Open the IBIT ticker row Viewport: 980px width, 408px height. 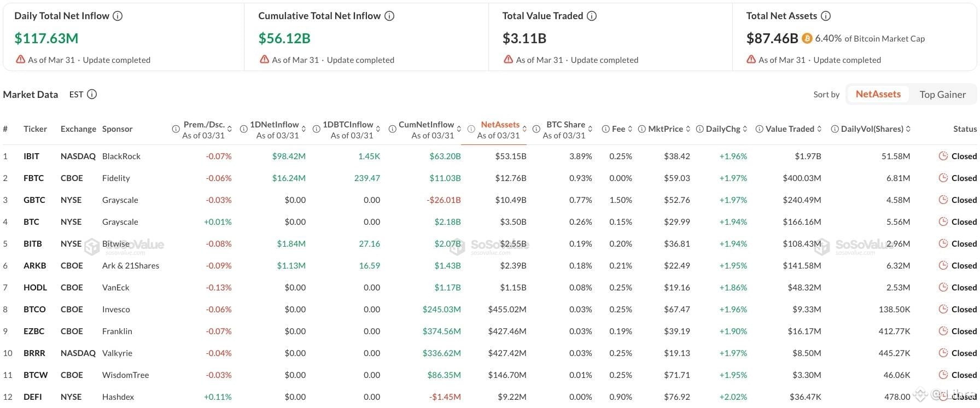(x=31, y=156)
